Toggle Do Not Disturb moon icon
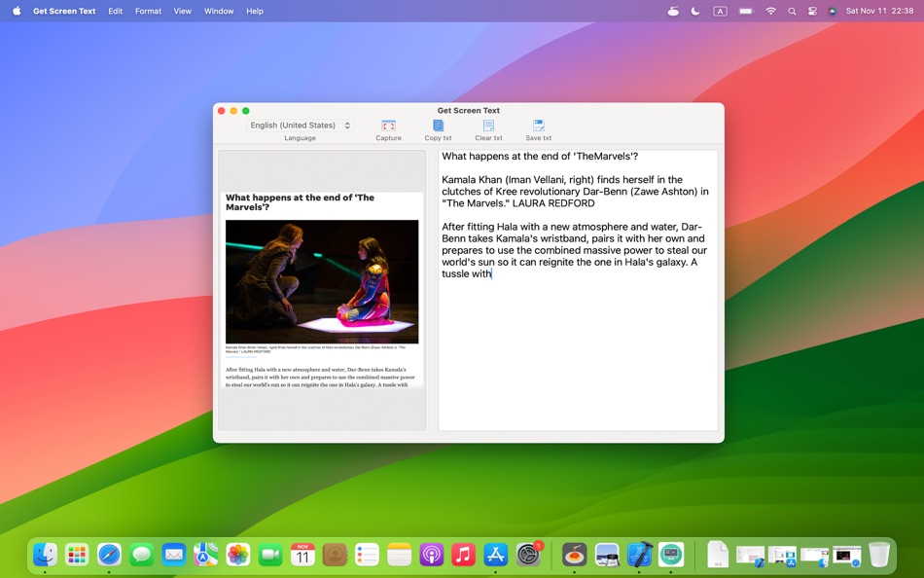This screenshot has height=578, width=924. 695,11
